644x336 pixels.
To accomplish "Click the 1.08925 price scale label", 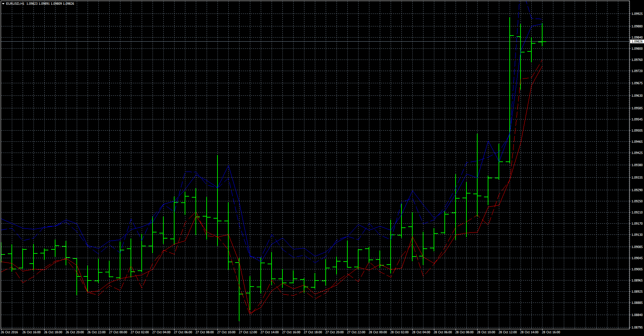I will (637, 292).
